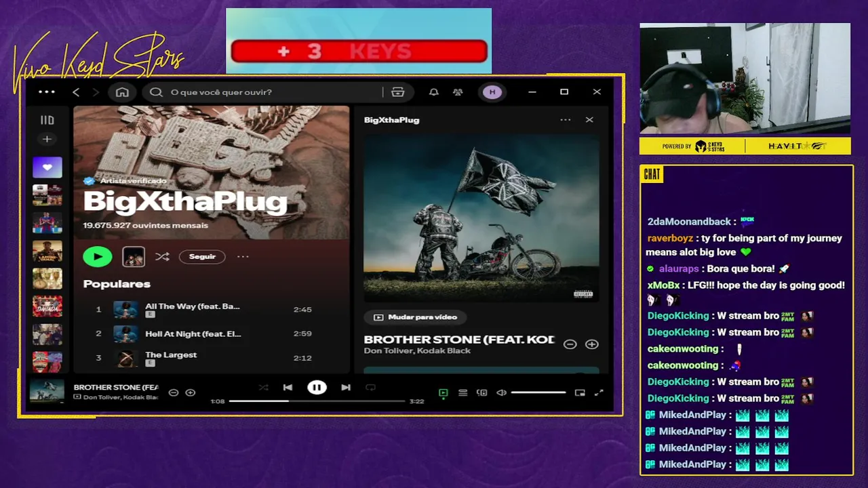Switch to video with 'Mudar para vídeo'
The height and width of the screenshot is (488, 868).
coord(415,317)
